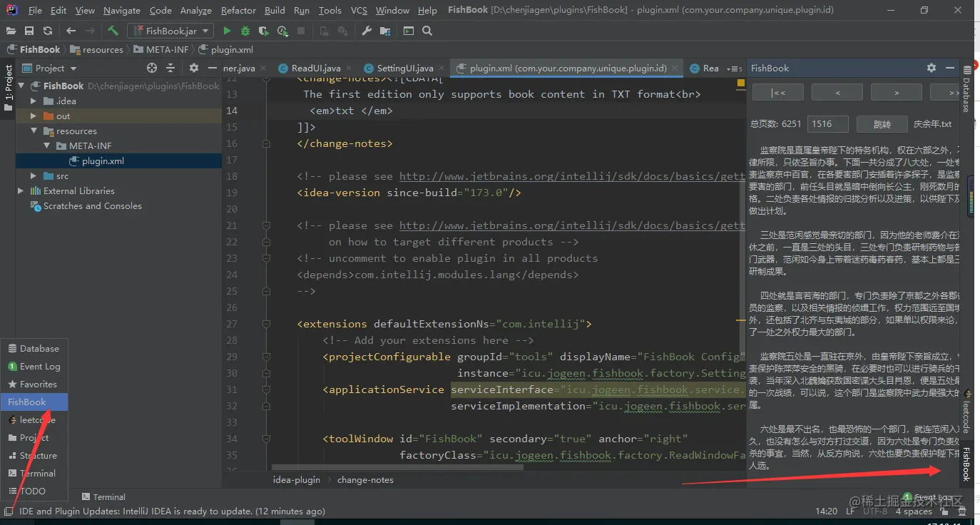Open jetbrains.org link on line 18
Viewport: 980px width, 525px height.
(x=571, y=176)
